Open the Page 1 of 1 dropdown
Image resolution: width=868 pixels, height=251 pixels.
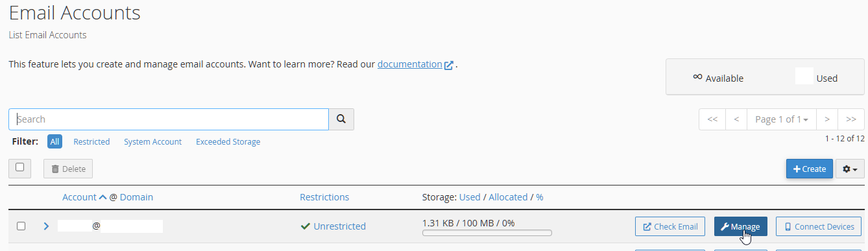(x=782, y=119)
